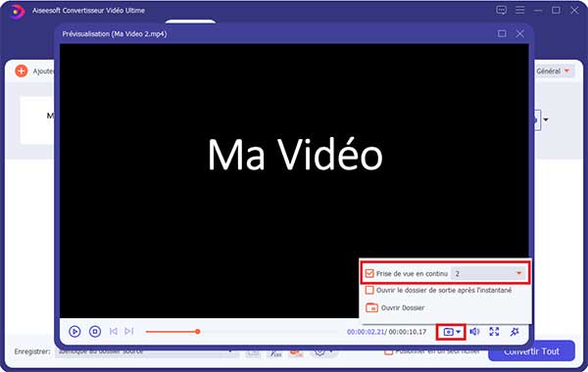Open the hamburger menu in the title bar
This screenshot has width=588, height=372.
[519, 10]
